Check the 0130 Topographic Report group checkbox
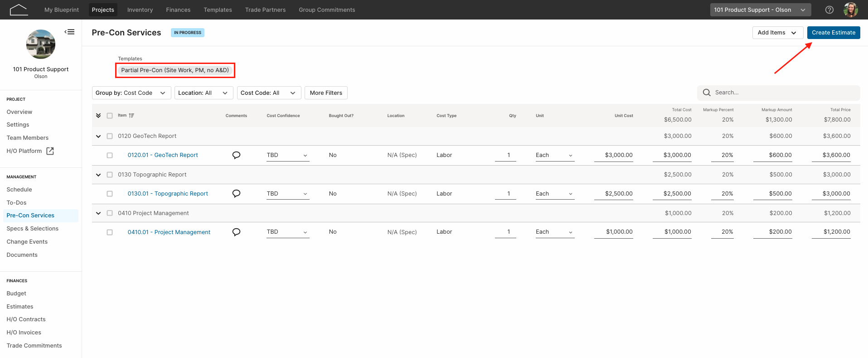 110,175
